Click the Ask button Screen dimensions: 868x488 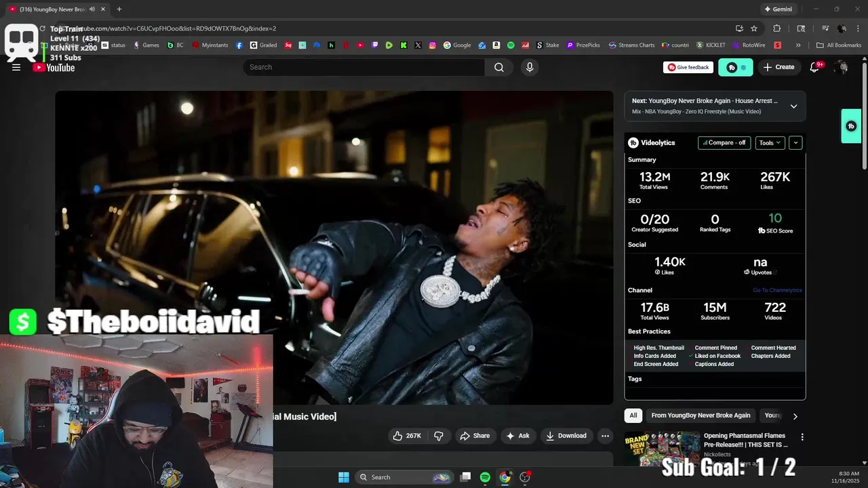[x=518, y=436]
